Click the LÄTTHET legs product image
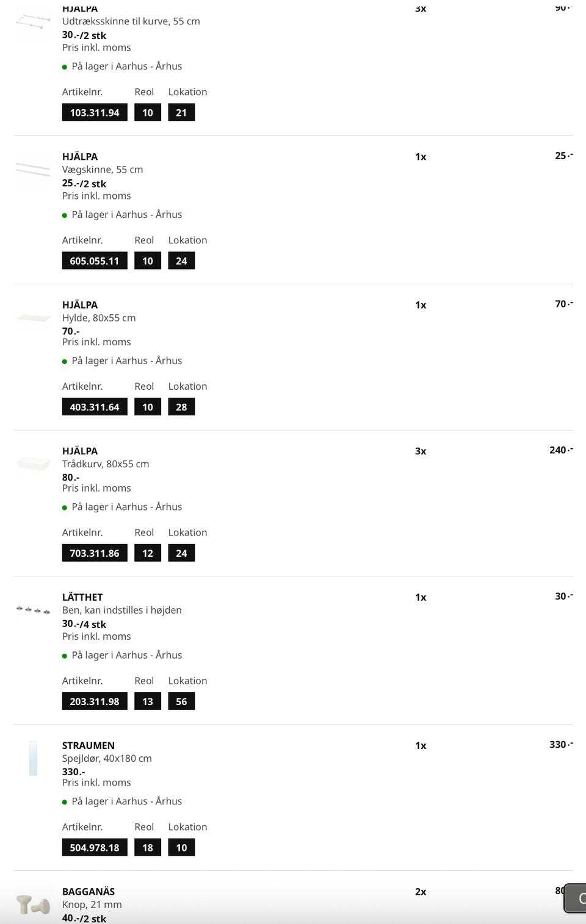The height and width of the screenshot is (924, 586). tap(33, 610)
